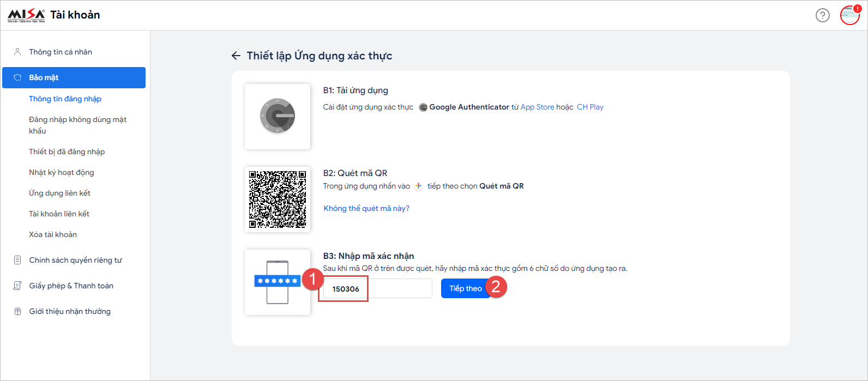Click the document icon for Chính sách quyền riêng tư

point(17,260)
